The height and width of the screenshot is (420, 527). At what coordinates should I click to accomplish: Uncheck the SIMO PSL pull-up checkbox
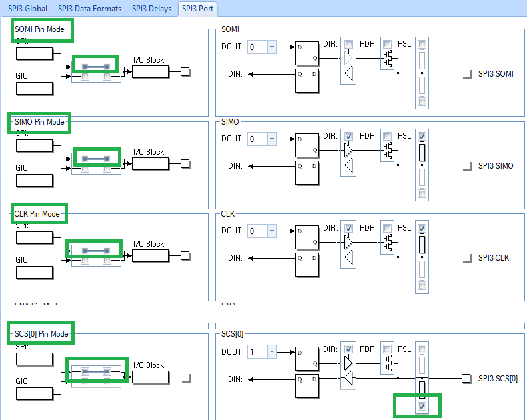tap(422, 136)
